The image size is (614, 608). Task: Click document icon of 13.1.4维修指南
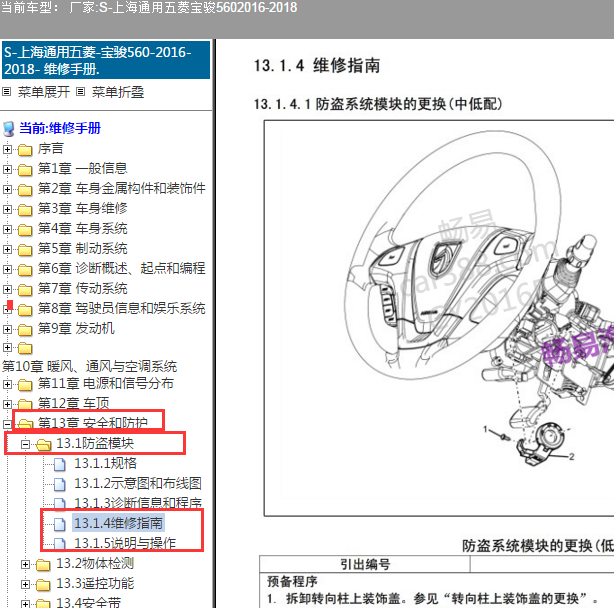pos(60,524)
